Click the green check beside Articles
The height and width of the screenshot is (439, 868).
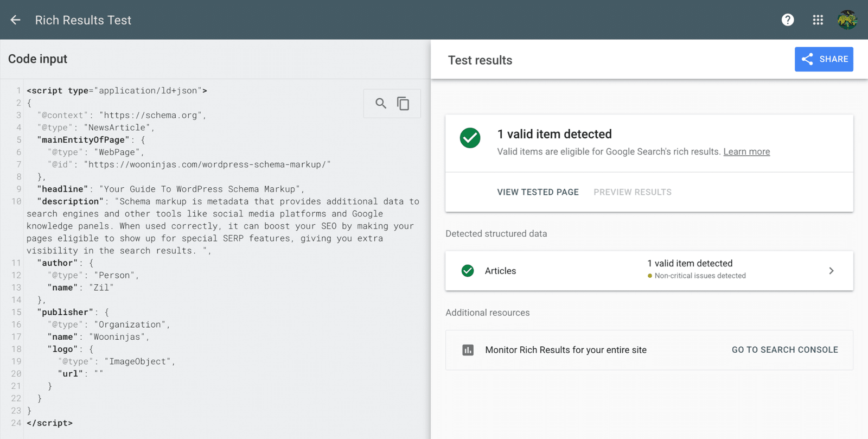[468, 271]
